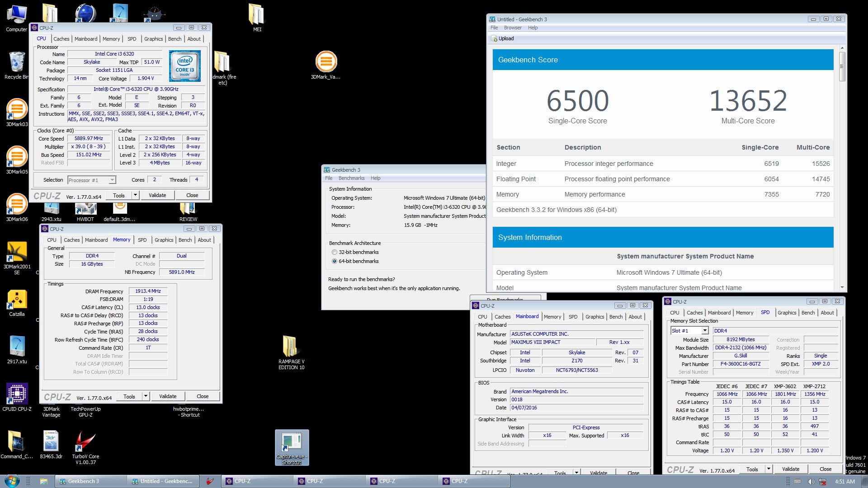Click the DRAM Frequency value 1913.4 MHz

pos(148,291)
